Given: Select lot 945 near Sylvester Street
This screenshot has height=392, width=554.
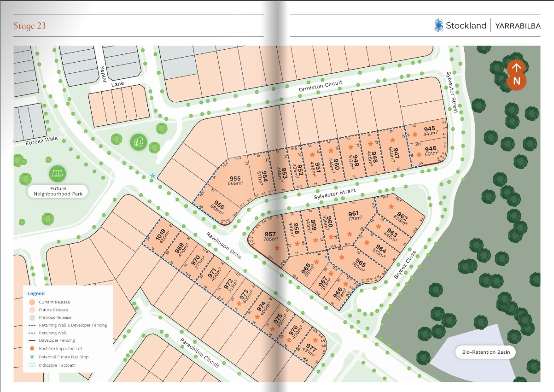Looking at the screenshot, I should click(430, 131).
